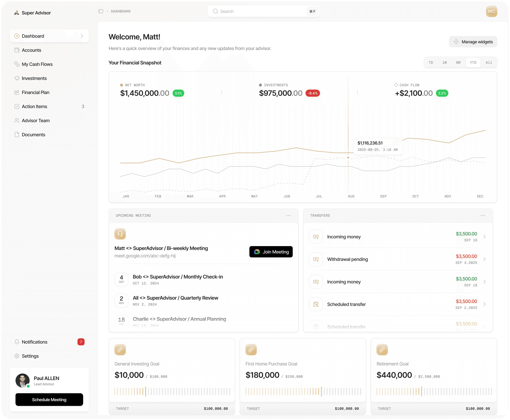Select the YTD time range
Screen dimensions: 510x420
point(473,62)
